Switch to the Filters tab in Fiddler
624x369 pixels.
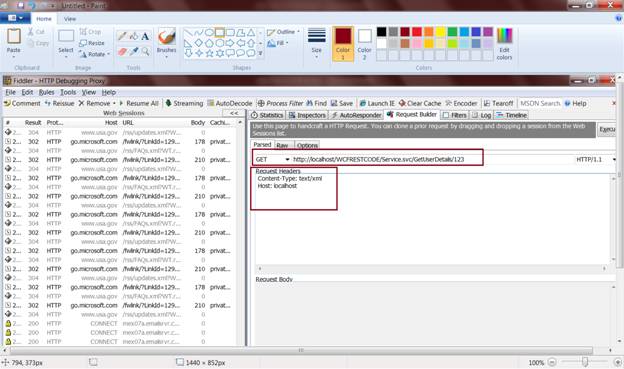coord(454,115)
